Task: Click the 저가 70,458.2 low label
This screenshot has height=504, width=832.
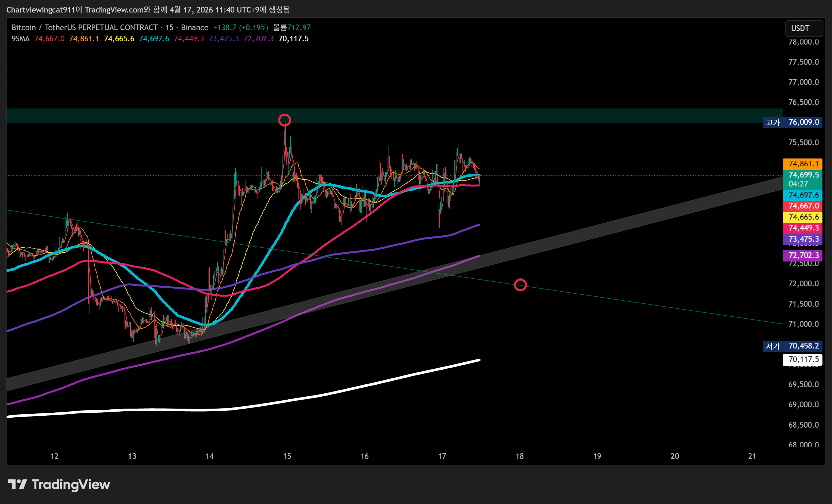Action: (792, 346)
